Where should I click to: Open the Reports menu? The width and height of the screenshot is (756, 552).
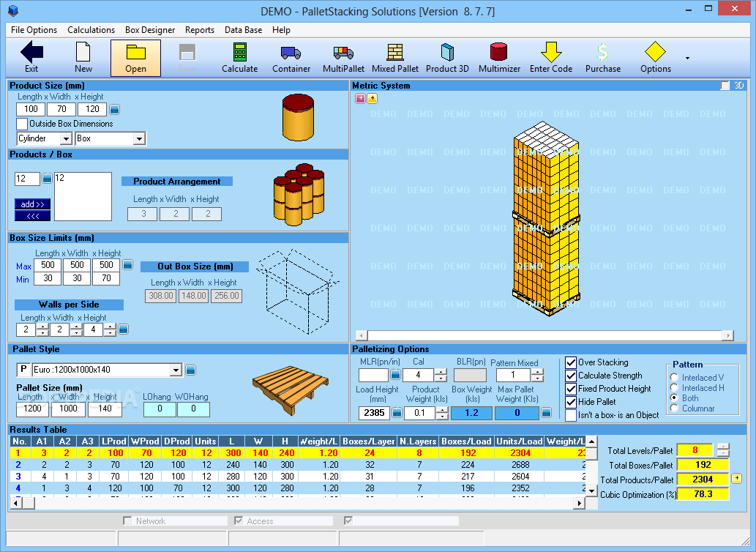pos(200,30)
